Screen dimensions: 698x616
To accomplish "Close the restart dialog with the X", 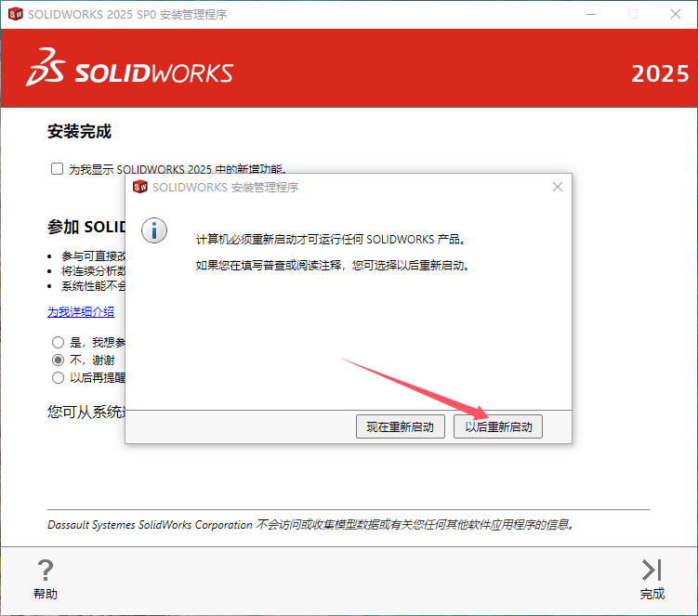I will pyautogui.click(x=558, y=187).
